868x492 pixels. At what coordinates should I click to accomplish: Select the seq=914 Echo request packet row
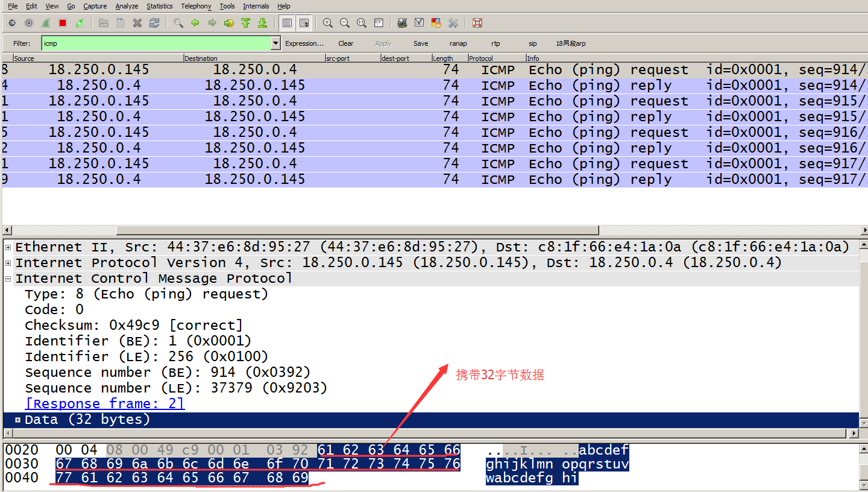point(435,70)
